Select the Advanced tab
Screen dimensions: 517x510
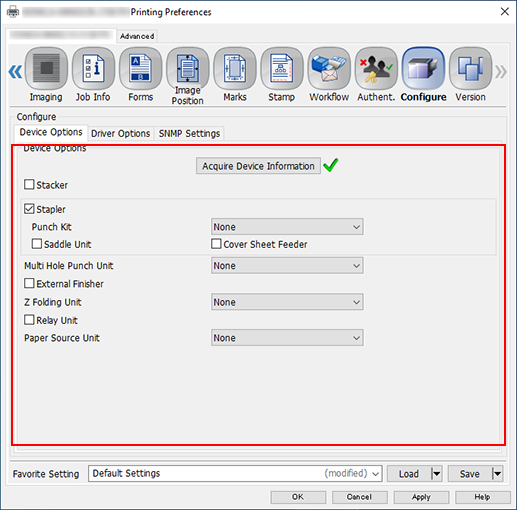(x=137, y=36)
